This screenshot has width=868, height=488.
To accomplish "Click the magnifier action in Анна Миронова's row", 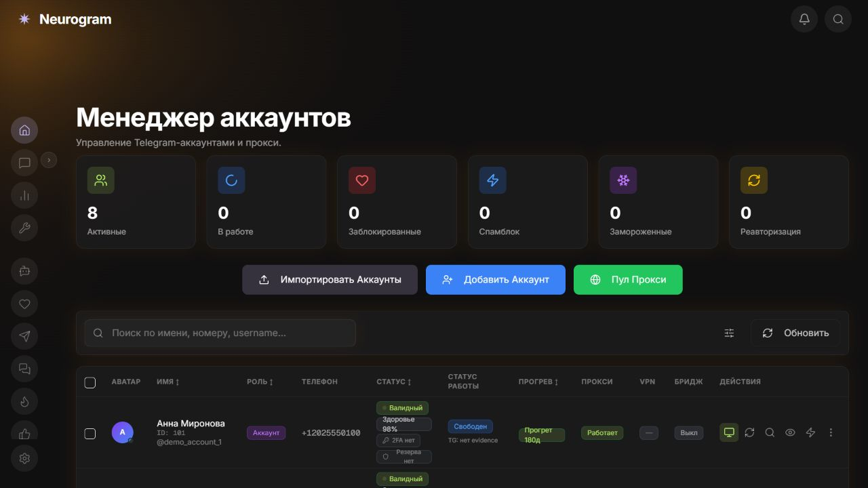I will 770,432.
